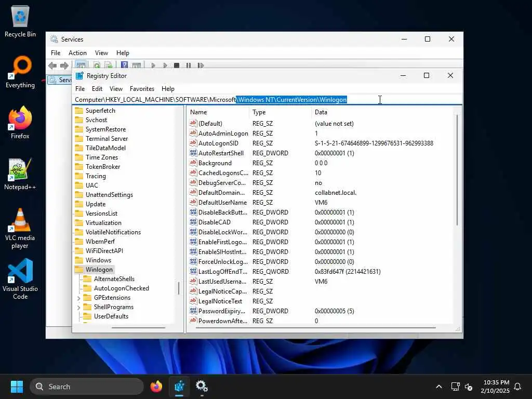Select Winlogon key in registry tree
This screenshot has width=532, height=399.
[99, 270]
